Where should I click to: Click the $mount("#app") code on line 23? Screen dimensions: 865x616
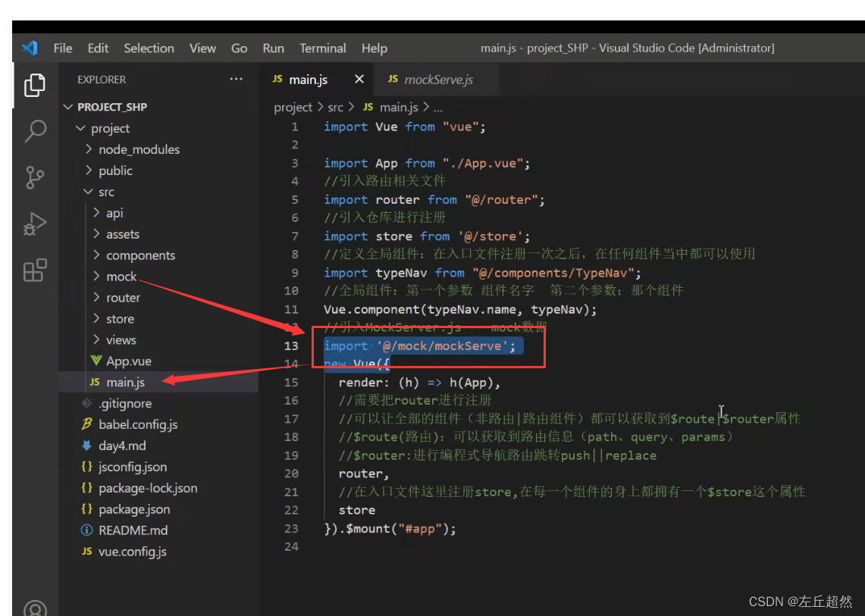(401, 529)
